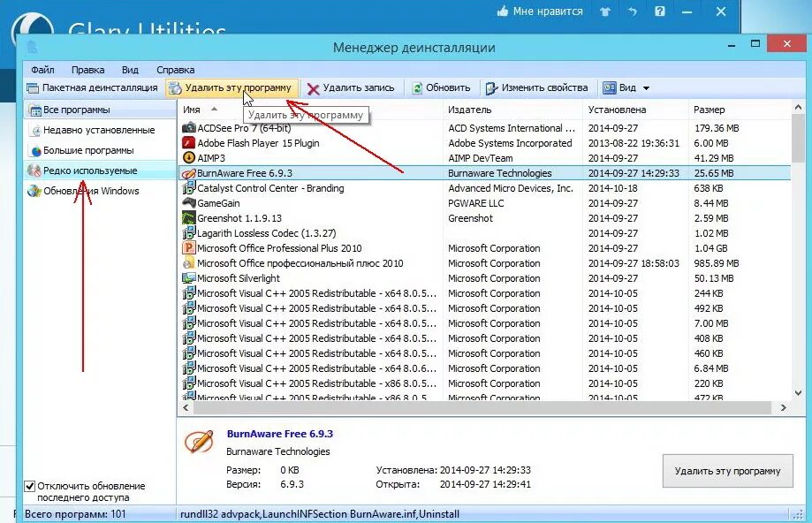Click Microsoft Office профессиональный плюс 2010 icon
Viewport: 812px width, 523px height.
(189, 263)
